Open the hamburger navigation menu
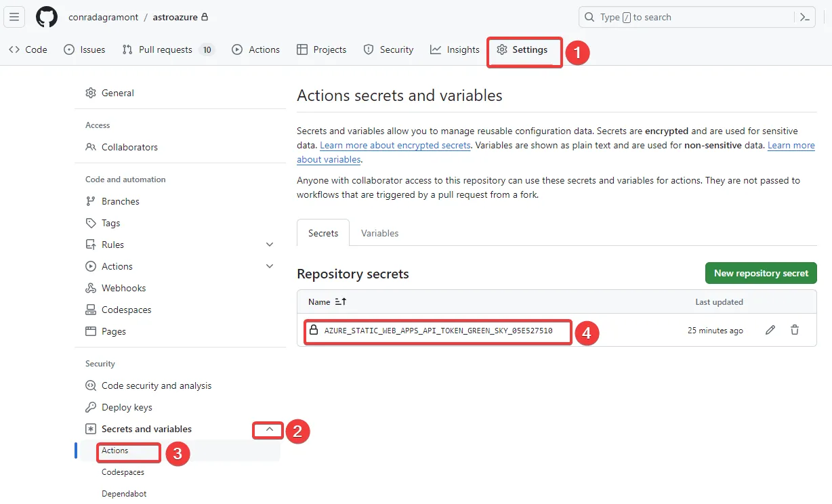The width and height of the screenshot is (832, 504). point(14,17)
